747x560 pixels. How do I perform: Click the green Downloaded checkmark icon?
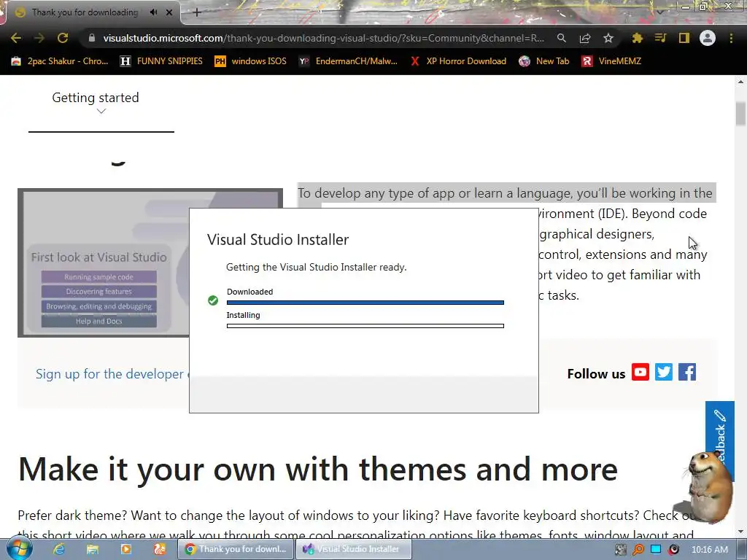point(213,300)
